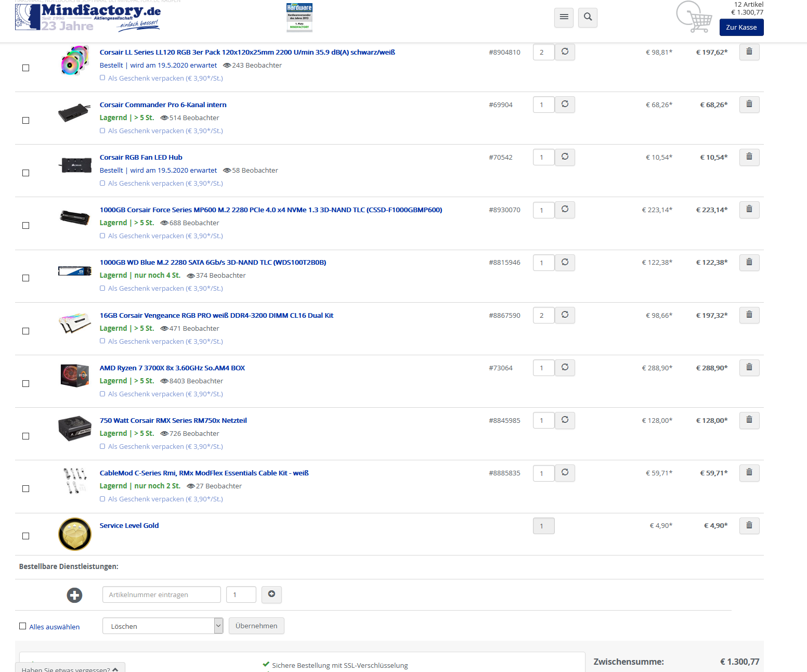807x672 pixels.
Task: Select checkbox for WD Blue M.2 SSD
Action: tap(25, 278)
